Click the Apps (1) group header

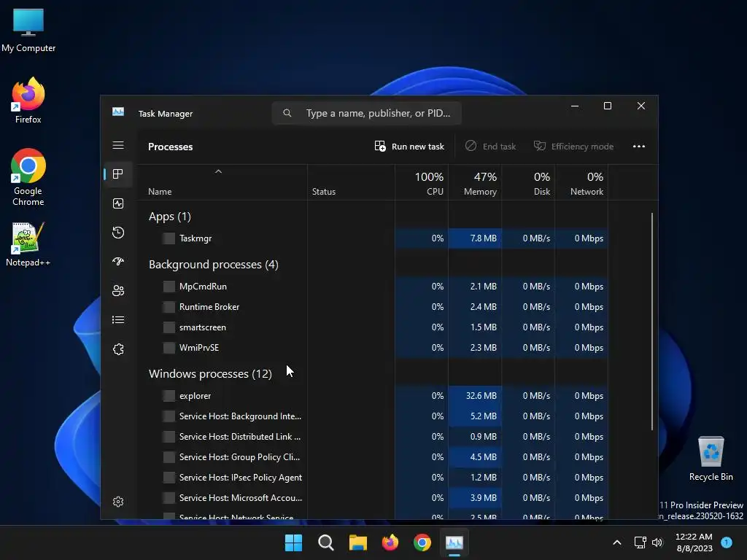(x=169, y=217)
